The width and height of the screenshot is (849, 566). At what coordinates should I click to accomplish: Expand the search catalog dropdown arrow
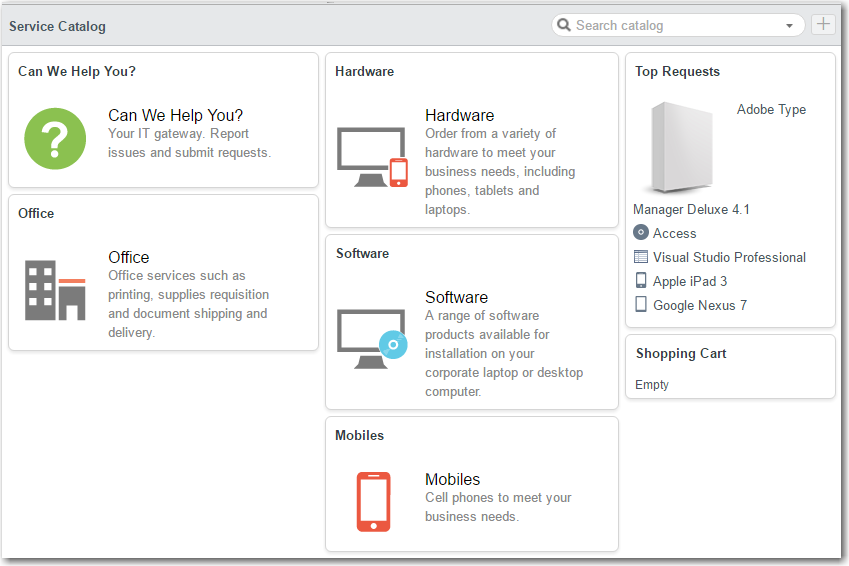click(790, 26)
